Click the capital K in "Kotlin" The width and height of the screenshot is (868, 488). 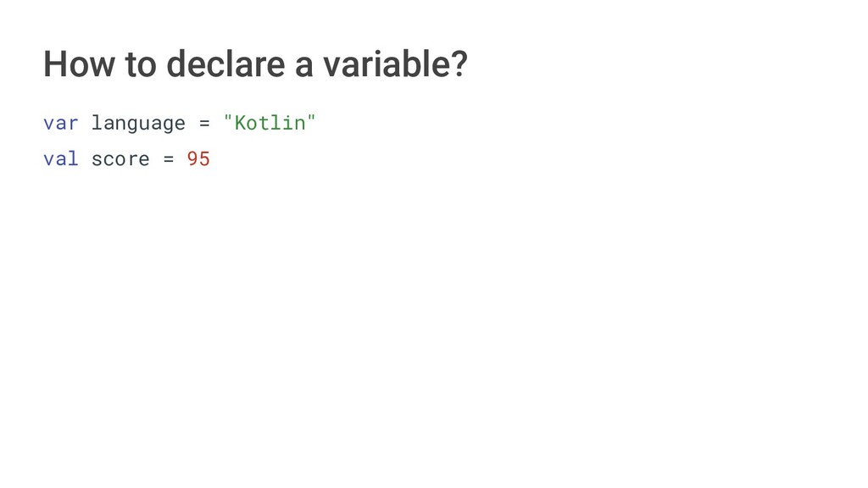point(240,123)
